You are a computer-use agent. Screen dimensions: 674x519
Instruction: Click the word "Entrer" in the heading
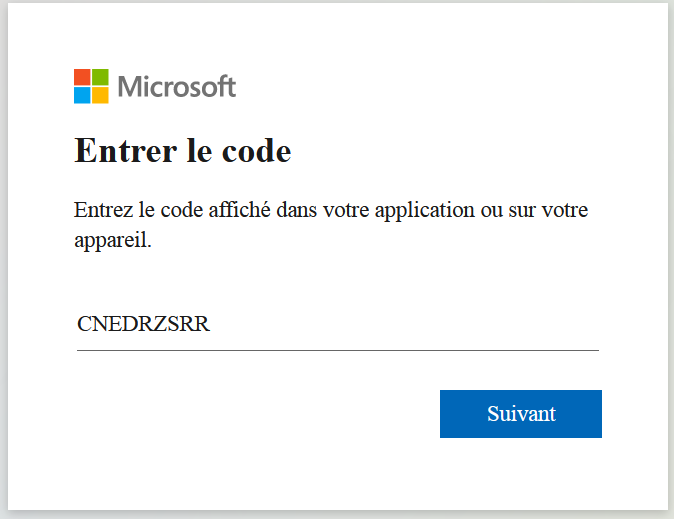pos(115,151)
